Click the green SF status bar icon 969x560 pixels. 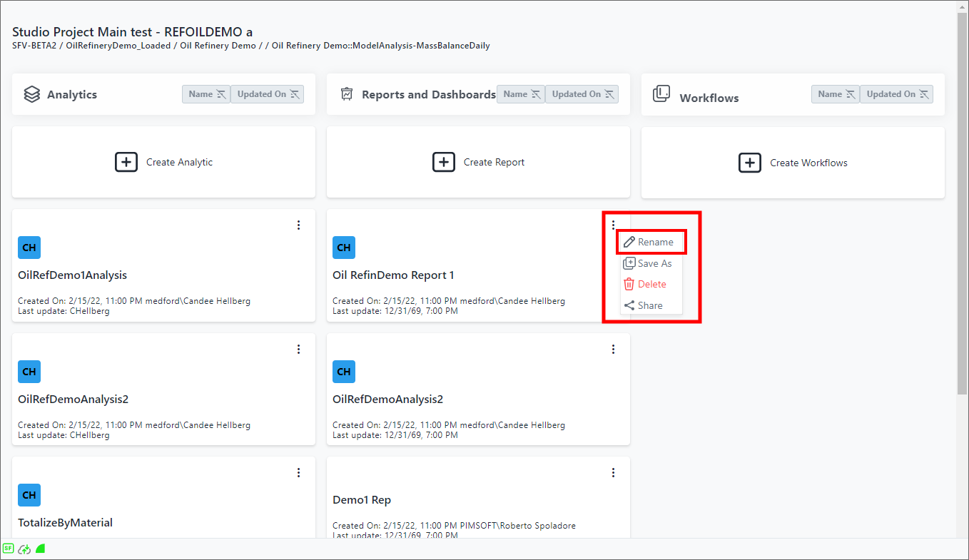coord(8,549)
